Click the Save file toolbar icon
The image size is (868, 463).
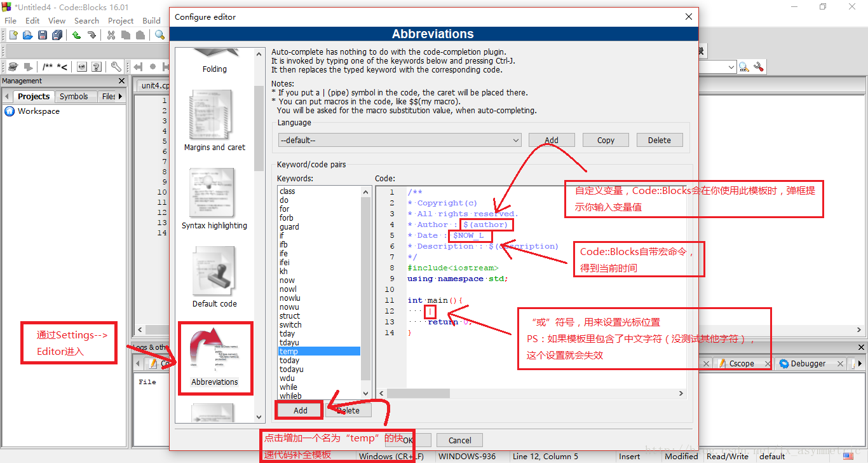point(43,35)
